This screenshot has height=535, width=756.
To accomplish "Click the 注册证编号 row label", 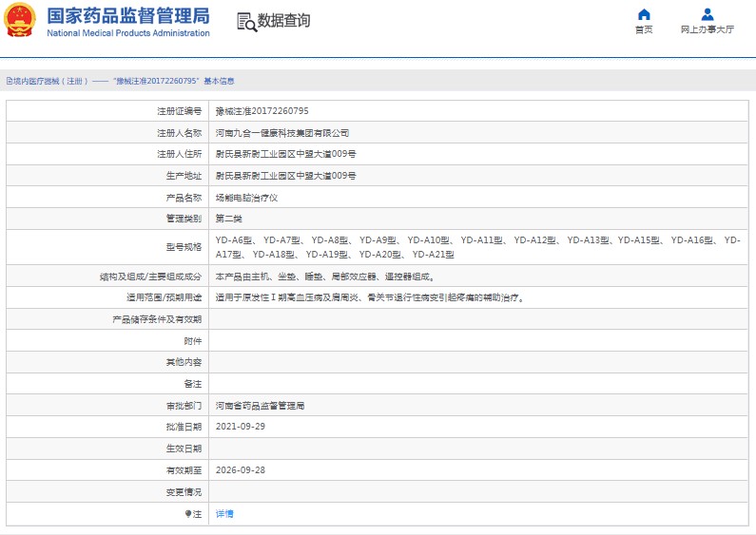I will click(x=180, y=111).
